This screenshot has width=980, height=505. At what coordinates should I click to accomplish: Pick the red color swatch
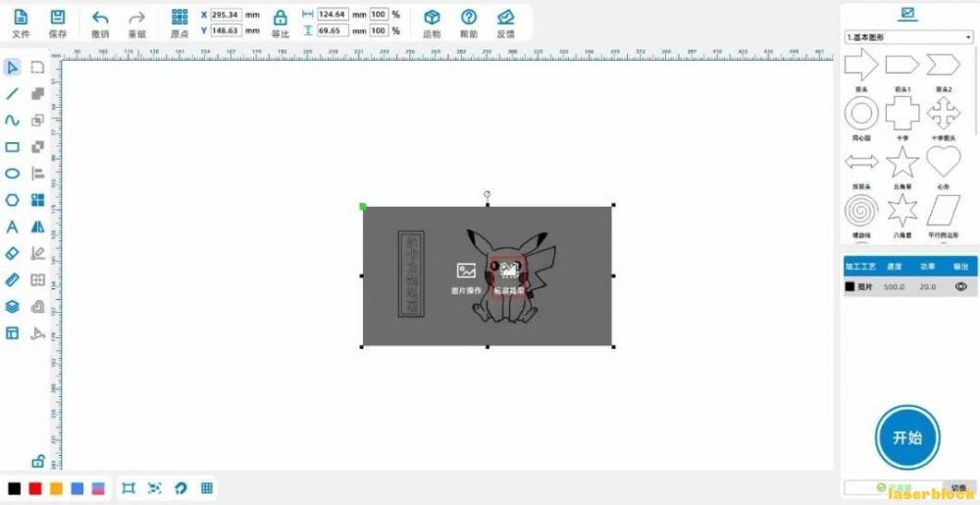35,488
